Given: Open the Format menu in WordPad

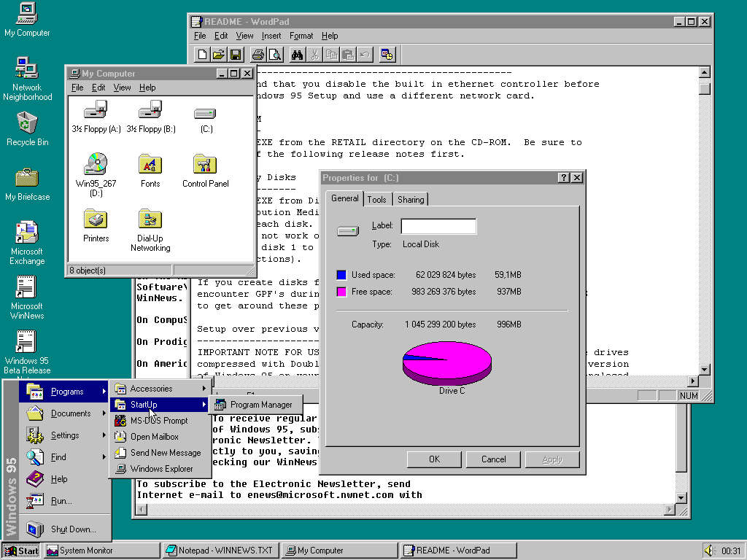Looking at the screenshot, I should 301,36.
